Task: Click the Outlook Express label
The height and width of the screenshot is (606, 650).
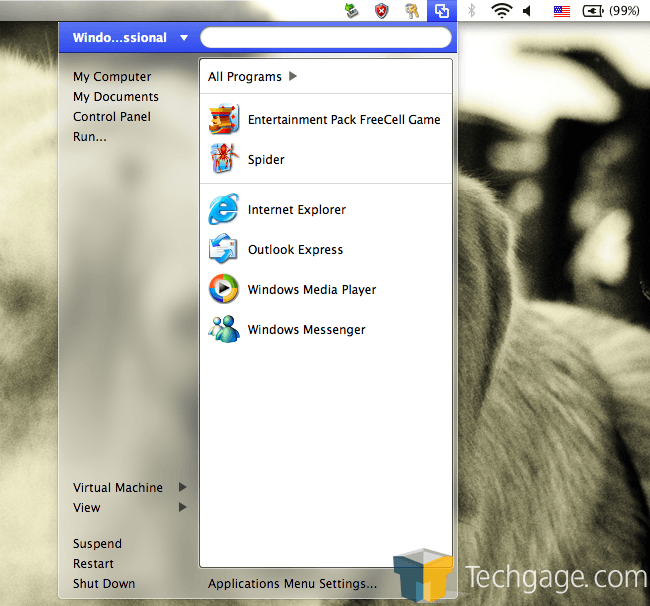Action: 296,250
